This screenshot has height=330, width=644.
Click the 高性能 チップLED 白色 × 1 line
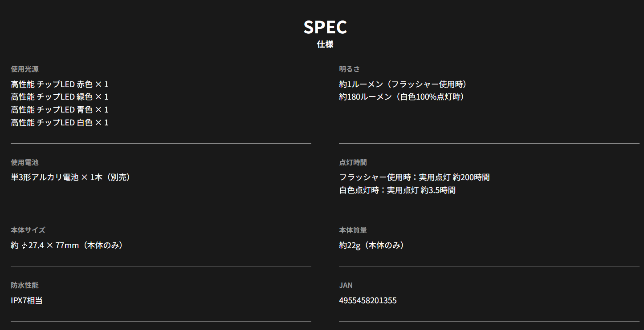[x=60, y=123]
